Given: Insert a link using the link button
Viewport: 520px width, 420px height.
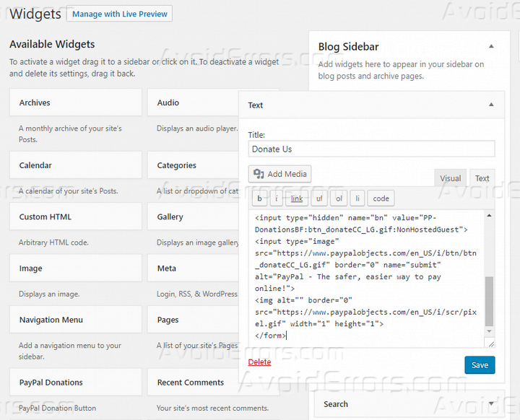Looking at the screenshot, I should [x=297, y=198].
